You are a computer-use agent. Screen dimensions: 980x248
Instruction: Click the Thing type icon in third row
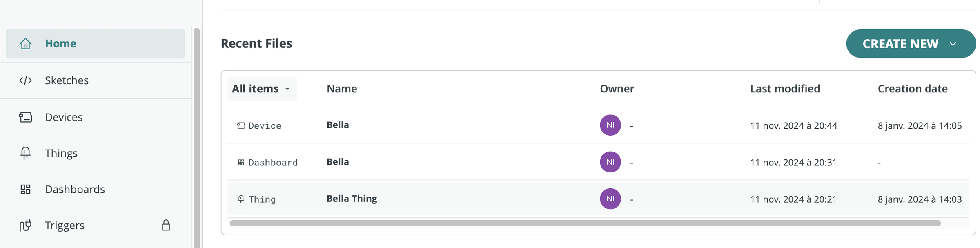(241, 199)
